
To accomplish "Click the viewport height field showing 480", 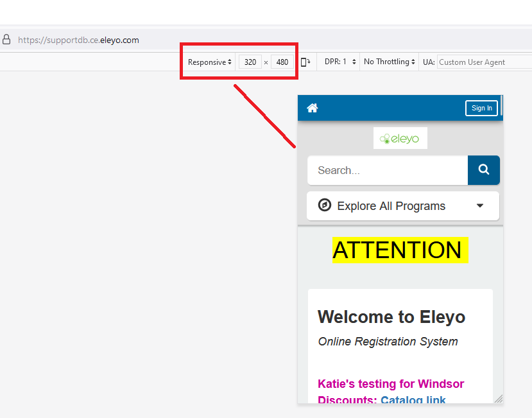I will pyautogui.click(x=282, y=62).
